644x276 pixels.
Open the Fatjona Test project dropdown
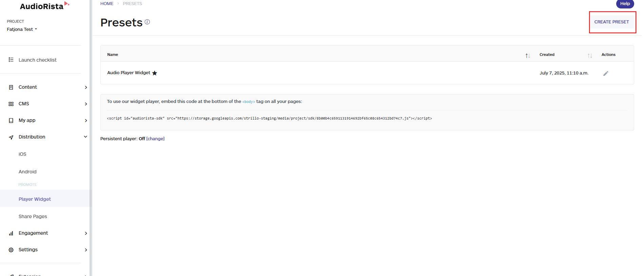click(22, 29)
